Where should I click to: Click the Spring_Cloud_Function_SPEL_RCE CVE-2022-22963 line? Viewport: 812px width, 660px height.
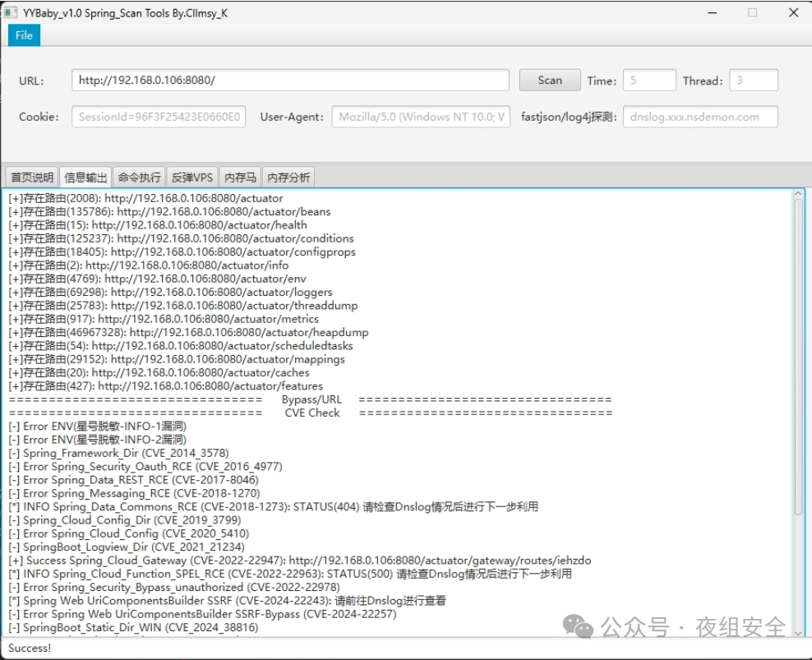pos(290,574)
